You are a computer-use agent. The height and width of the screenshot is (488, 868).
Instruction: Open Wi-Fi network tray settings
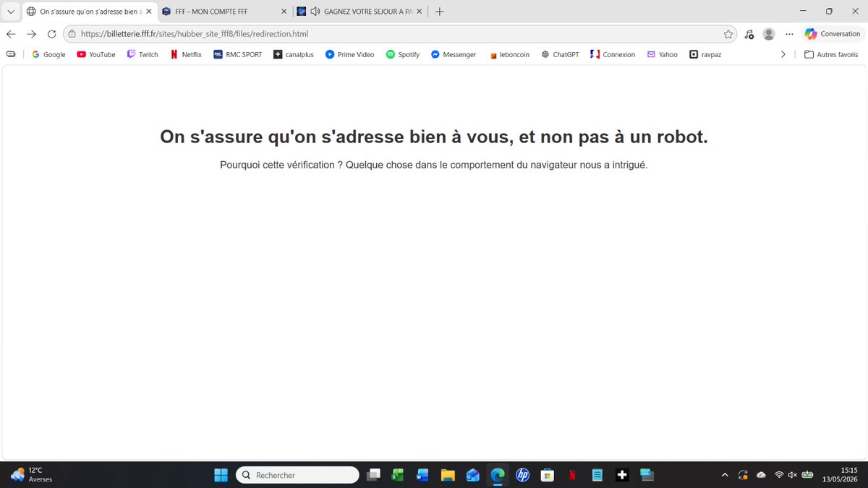tap(779, 475)
